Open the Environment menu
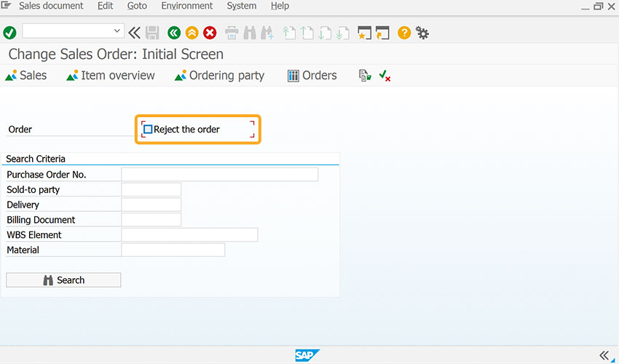This screenshot has height=364, width=619. pyautogui.click(x=186, y=6)
